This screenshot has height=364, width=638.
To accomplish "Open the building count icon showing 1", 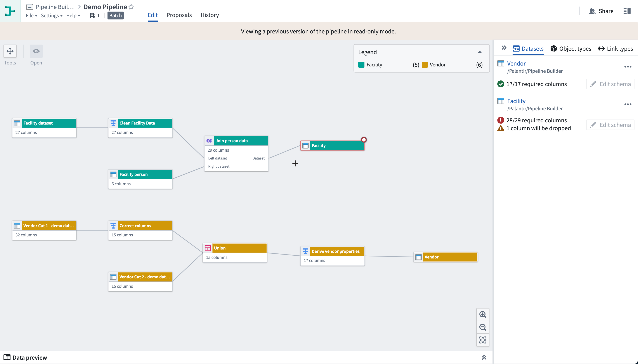I will tap(95, 16).
